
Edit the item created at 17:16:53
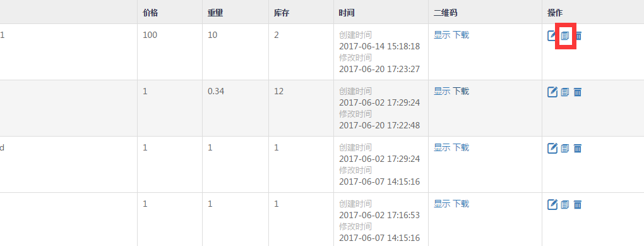pos(552,204)
